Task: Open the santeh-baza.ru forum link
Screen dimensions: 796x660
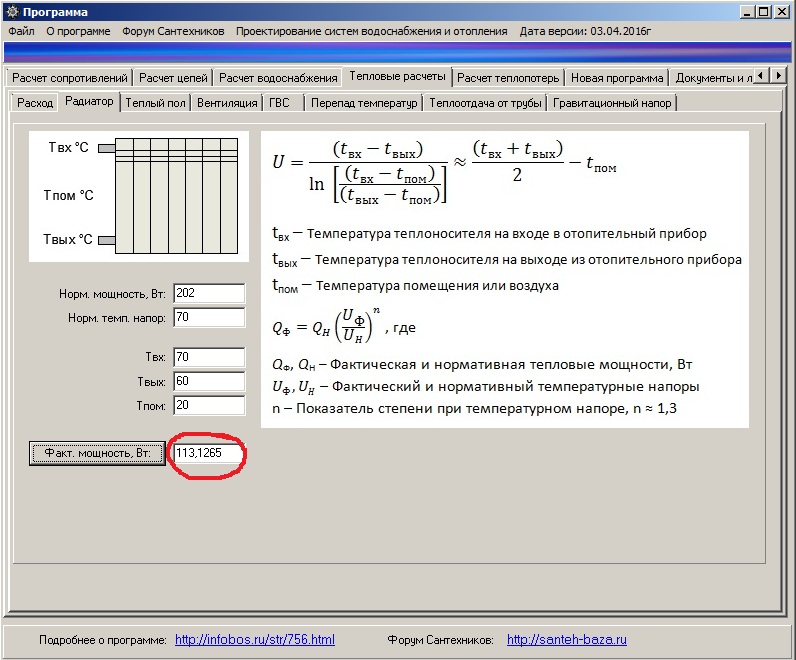Action: (567, 640)
